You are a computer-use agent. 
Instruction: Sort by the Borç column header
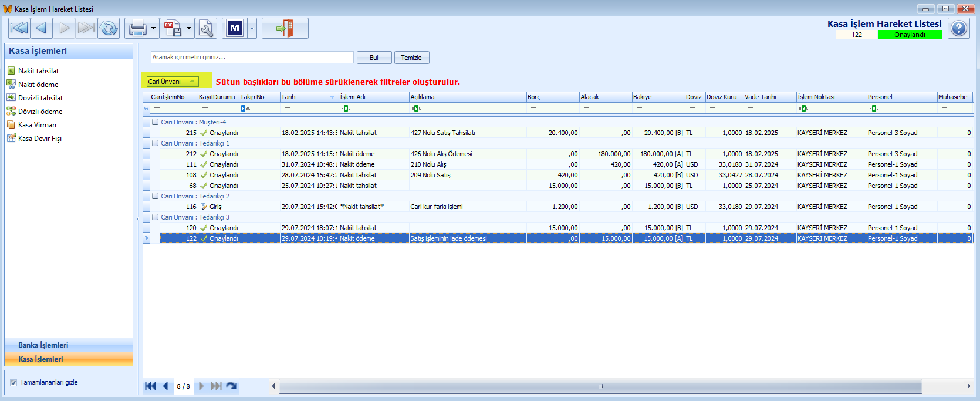pos(553,97)
